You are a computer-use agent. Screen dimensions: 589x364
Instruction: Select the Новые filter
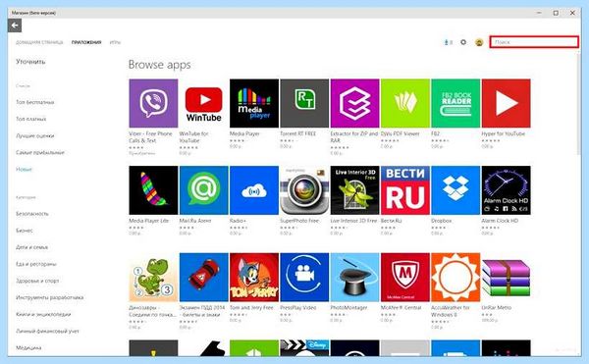coord(24,169)
